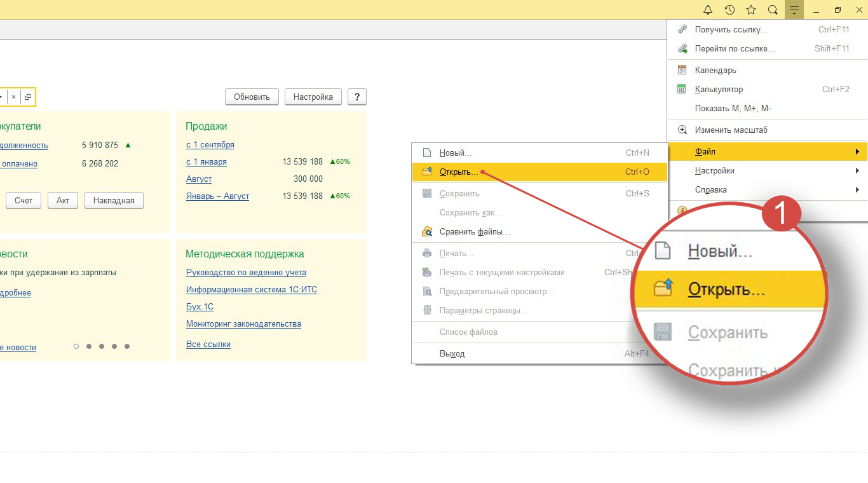The width and height of the screenshot is (868, 483).
Task: Click the compare files icon
Action: [x=427, y=232]
